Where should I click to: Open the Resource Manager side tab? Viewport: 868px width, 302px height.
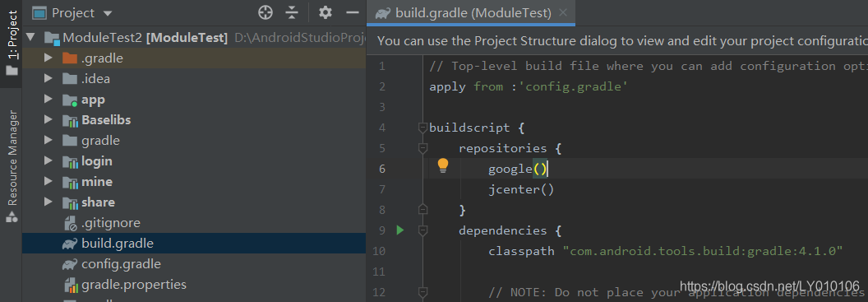point(12,166)
